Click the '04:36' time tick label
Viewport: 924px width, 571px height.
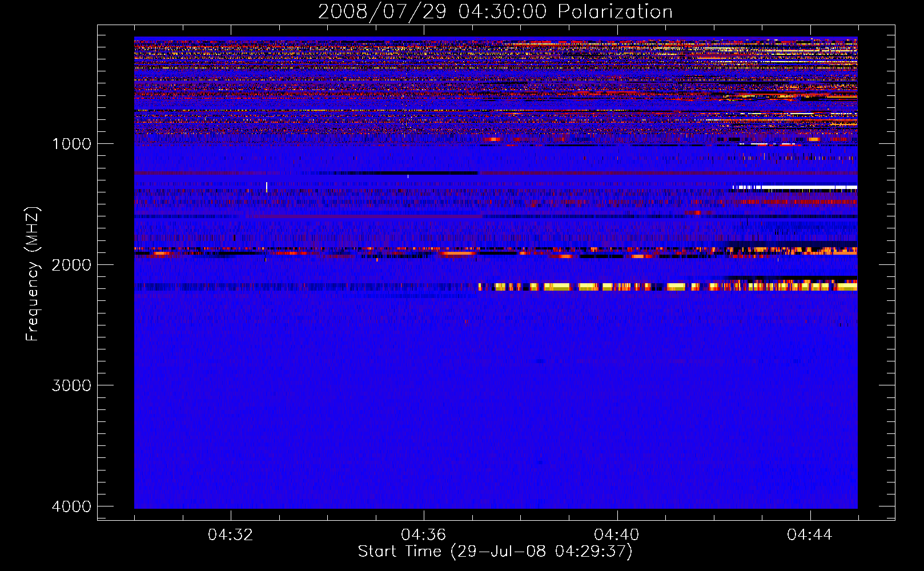point(423,535)
